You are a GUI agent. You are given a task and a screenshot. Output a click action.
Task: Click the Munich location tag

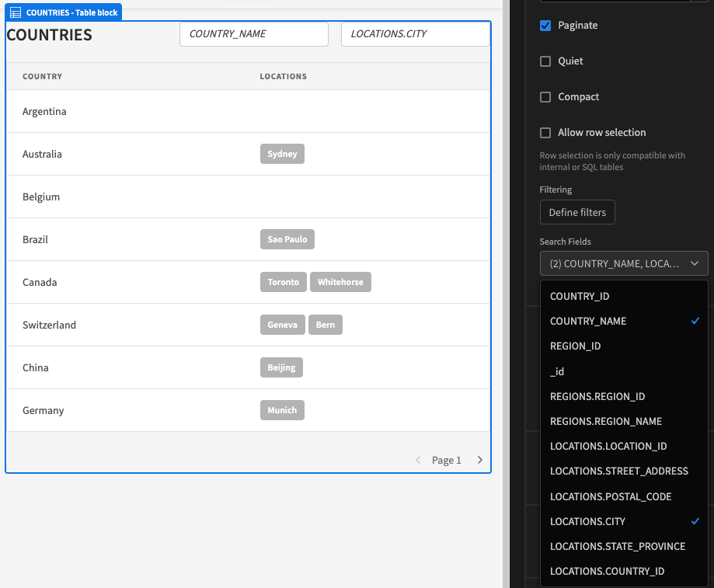click(x=282, y=410)
